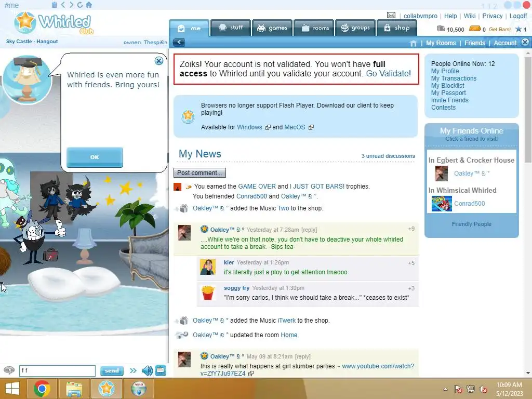Screen dimensions: 532x399
Task: Expand the double-arrow chat toolbar button
Action: [x=133, y=370]
